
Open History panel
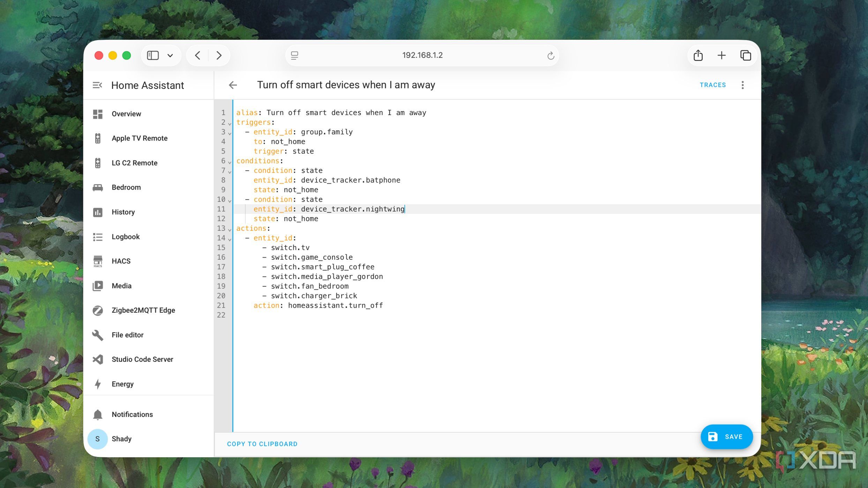pyautogui.click(x=149, y=212)
